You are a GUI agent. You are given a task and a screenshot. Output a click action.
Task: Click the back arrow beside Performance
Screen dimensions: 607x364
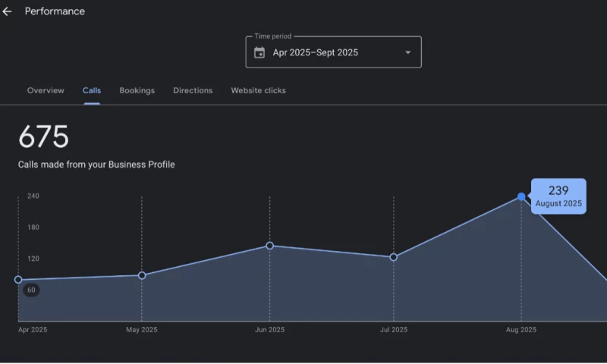[8, 11]
